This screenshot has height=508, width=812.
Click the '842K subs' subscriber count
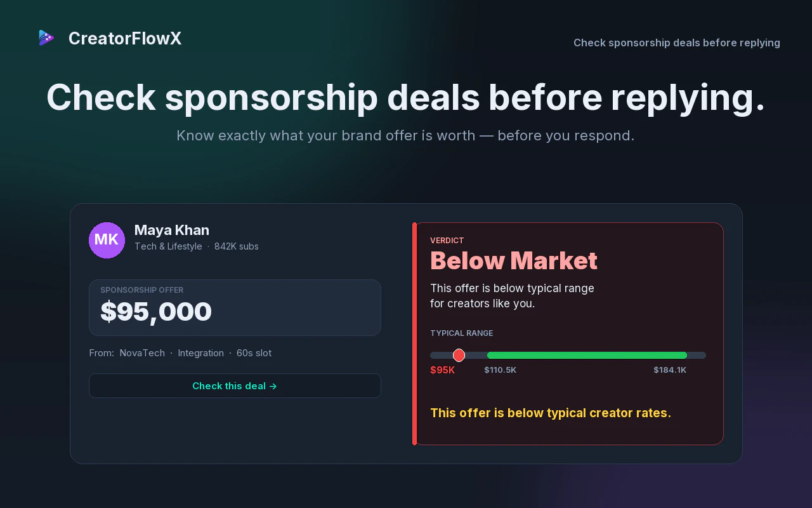(237, 246)
